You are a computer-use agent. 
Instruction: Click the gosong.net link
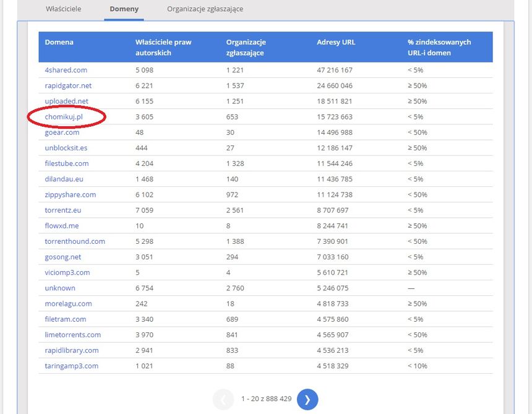coord(63,257)
